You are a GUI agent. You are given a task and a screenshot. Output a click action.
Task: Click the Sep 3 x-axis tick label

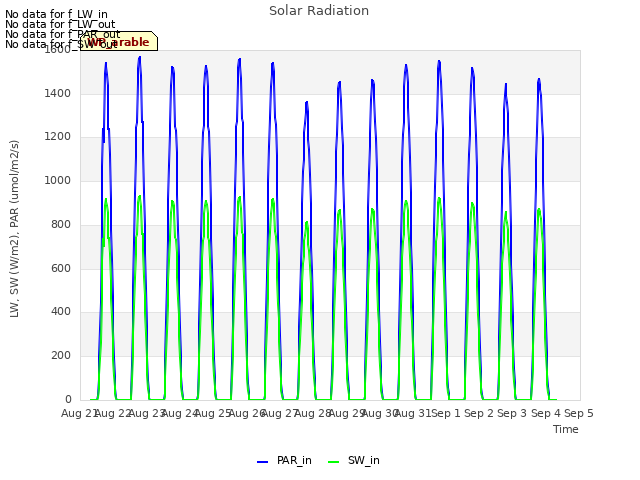tap(512, 413)
